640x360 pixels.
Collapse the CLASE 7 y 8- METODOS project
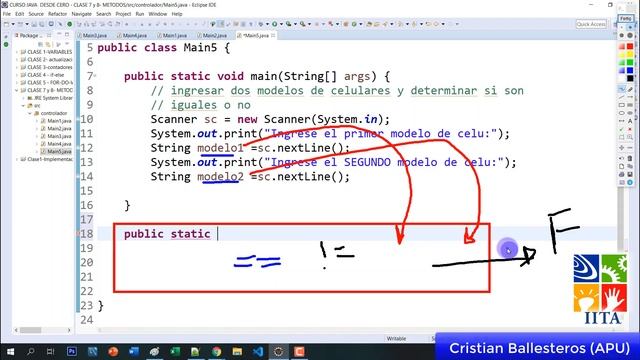point(17,90)
